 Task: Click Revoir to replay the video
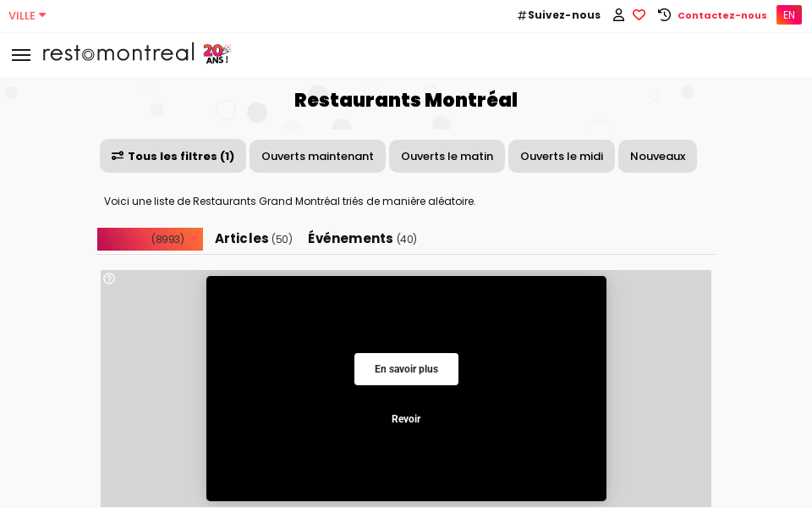pos(406,418)
